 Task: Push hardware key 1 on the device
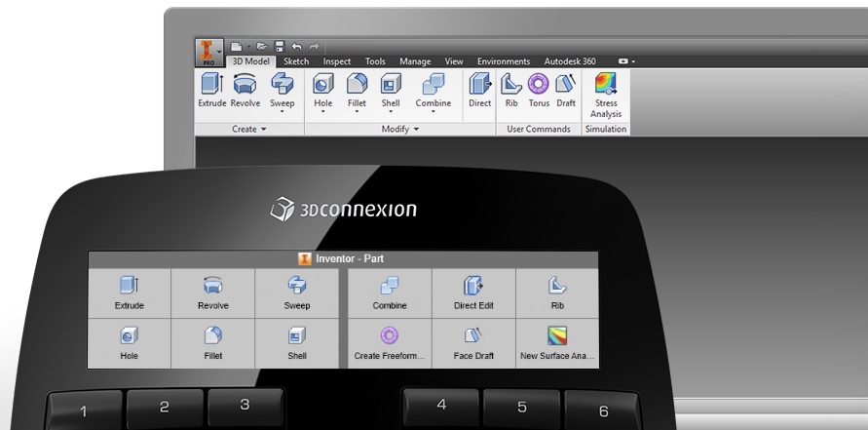tap(84, 410)
